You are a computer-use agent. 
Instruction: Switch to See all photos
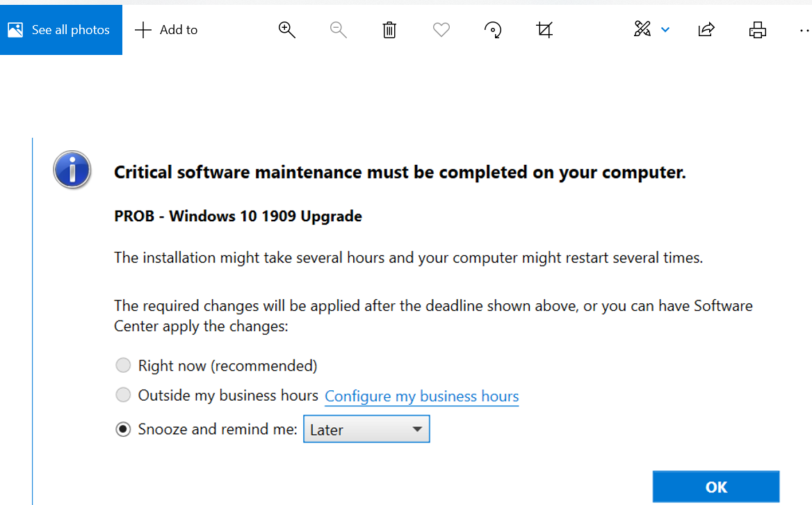click(x=61, y=29)
